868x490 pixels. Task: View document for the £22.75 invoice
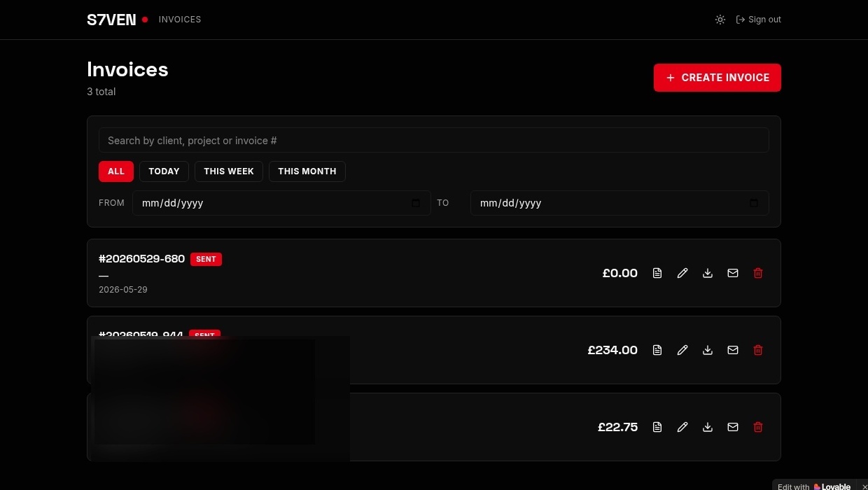click(x=657, y=427)
